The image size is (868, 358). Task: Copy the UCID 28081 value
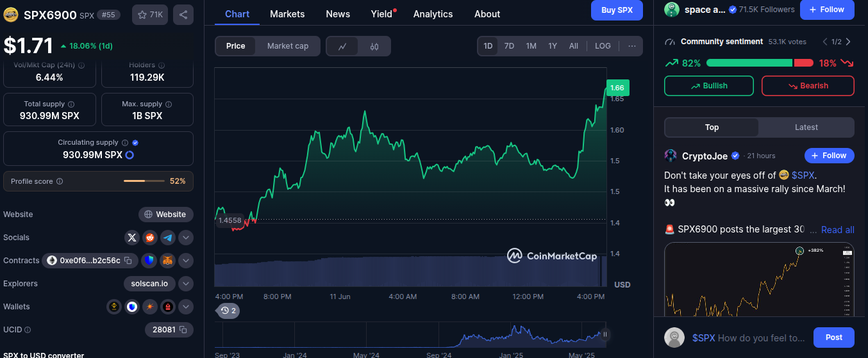click(183, 330)
